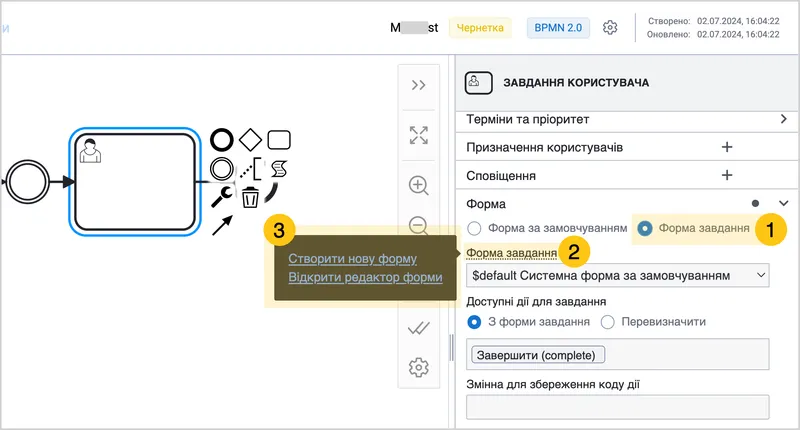
Task: Zoom out with the minus magnifier
Action: pos(418,225)
